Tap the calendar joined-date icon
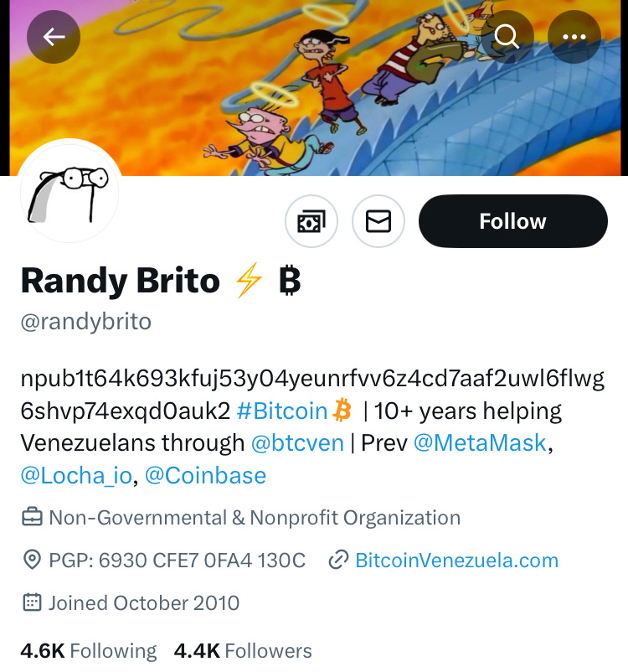Image resolution: width=628 pixels, height=672 pixels. point(32,602)
